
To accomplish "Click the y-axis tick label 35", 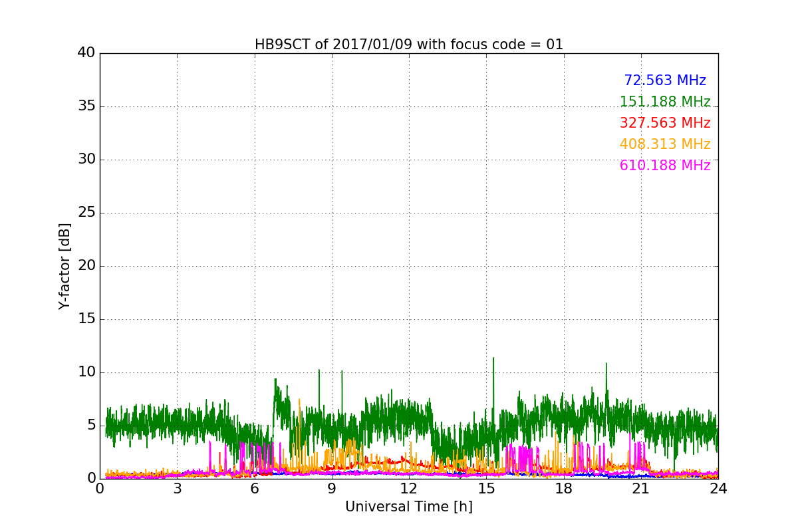I will 86,106.
